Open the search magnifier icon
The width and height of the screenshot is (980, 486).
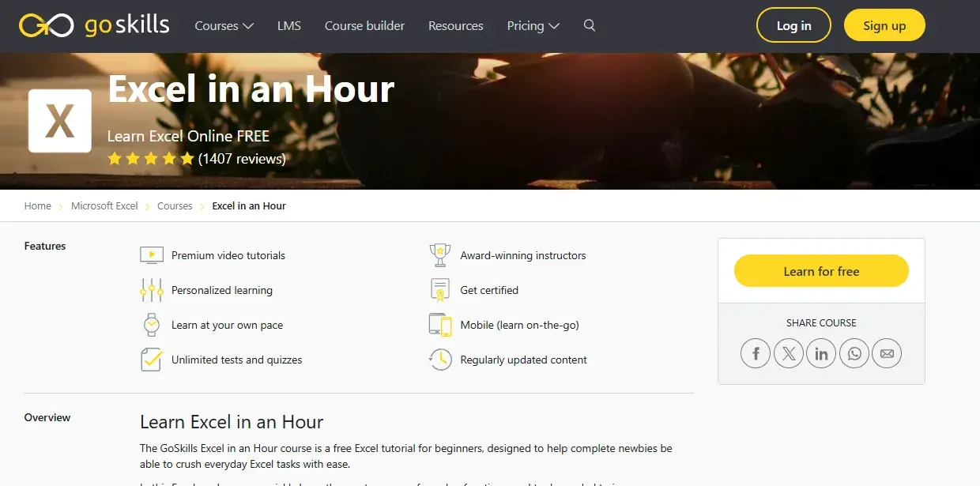(x=590, y=25)
